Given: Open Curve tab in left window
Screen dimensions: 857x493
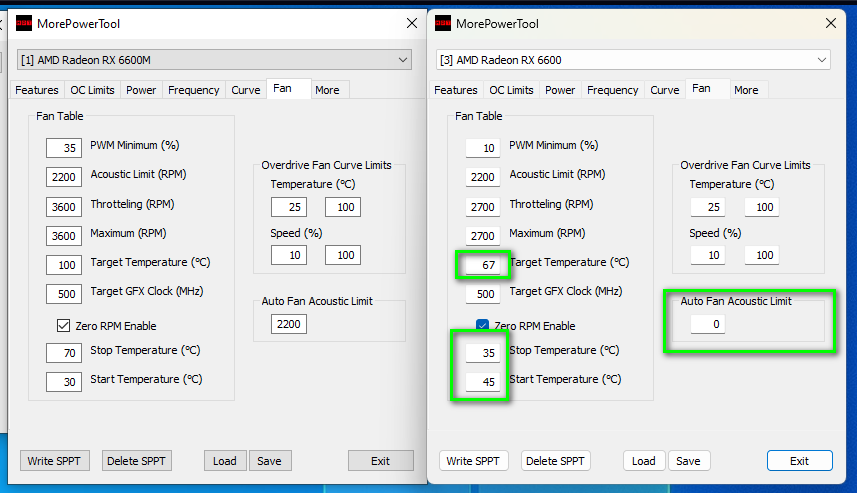Looking at the screenshot, I should pos(245,90).
